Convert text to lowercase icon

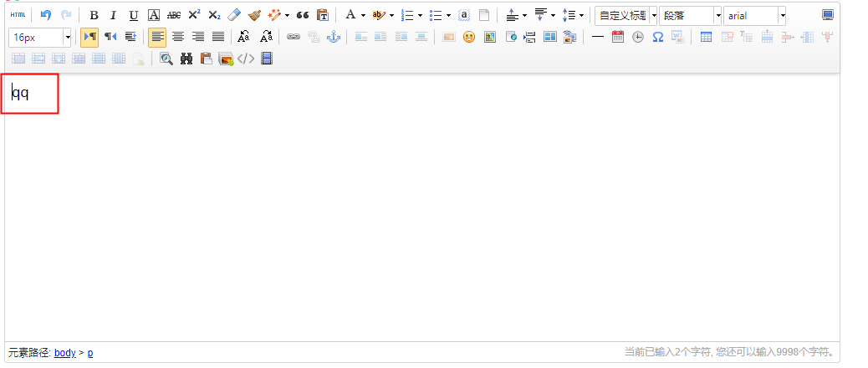[x=266, y=37]
